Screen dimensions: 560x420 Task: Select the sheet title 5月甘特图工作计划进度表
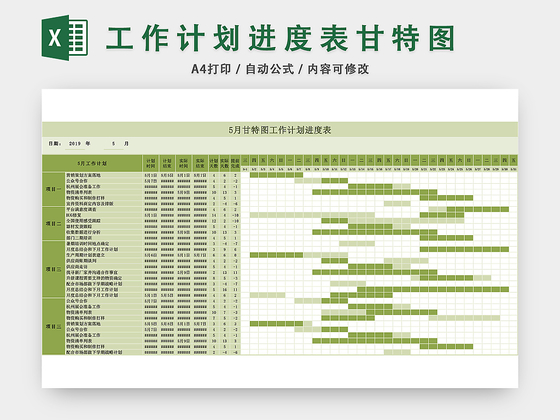[x=280, y=130]
